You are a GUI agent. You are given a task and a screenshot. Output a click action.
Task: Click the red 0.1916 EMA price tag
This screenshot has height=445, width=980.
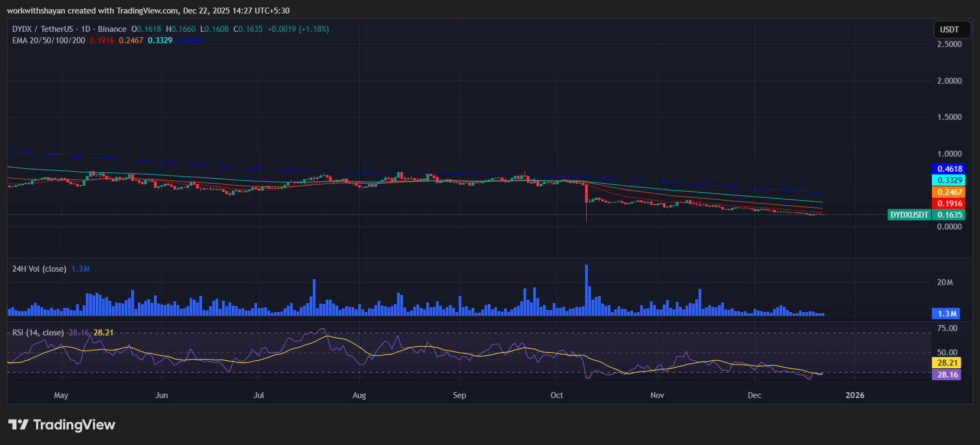click(949, 204)
